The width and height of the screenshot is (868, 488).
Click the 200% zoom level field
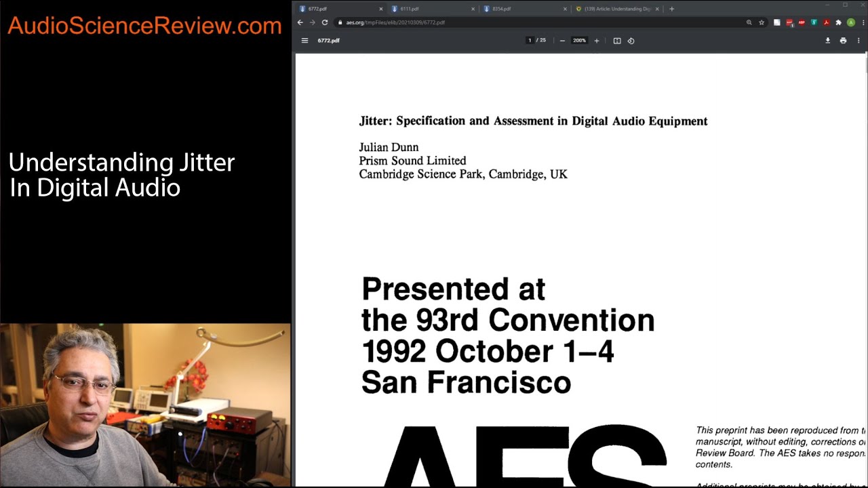coord(579,41)
